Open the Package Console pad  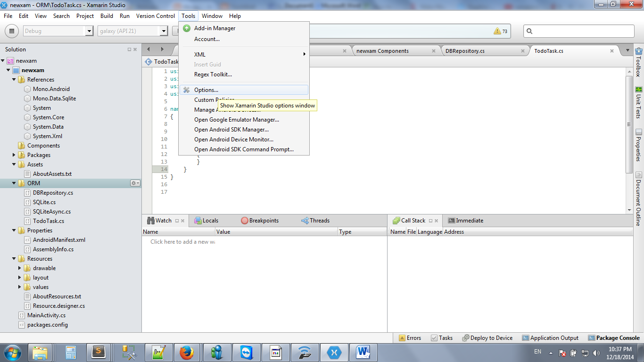tap(614, 338)
